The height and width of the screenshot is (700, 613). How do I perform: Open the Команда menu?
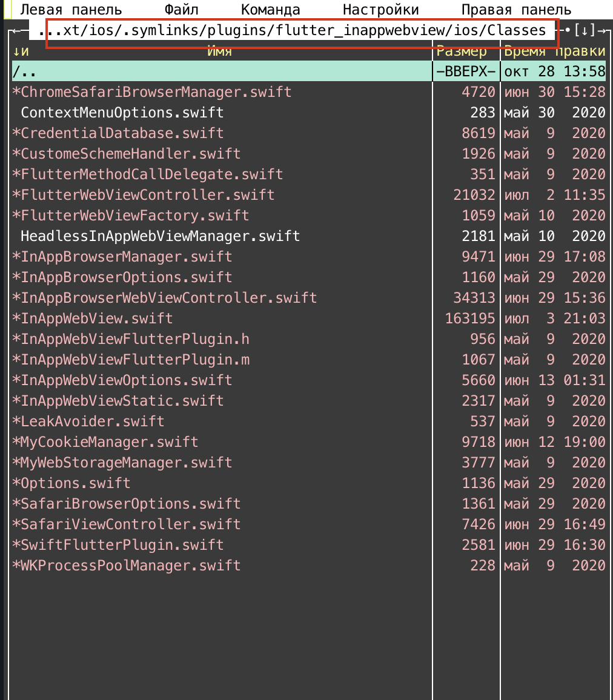[x=270, y=9]
